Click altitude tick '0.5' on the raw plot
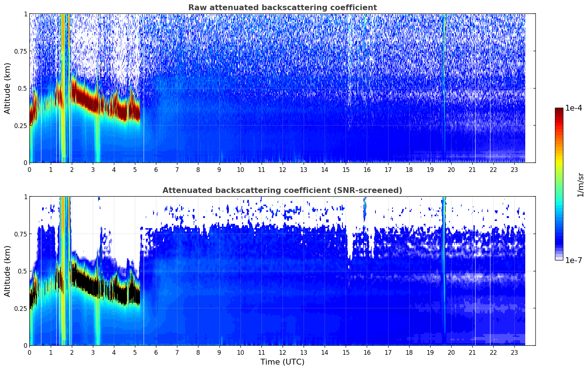The image size is (588, 370). 23,88
